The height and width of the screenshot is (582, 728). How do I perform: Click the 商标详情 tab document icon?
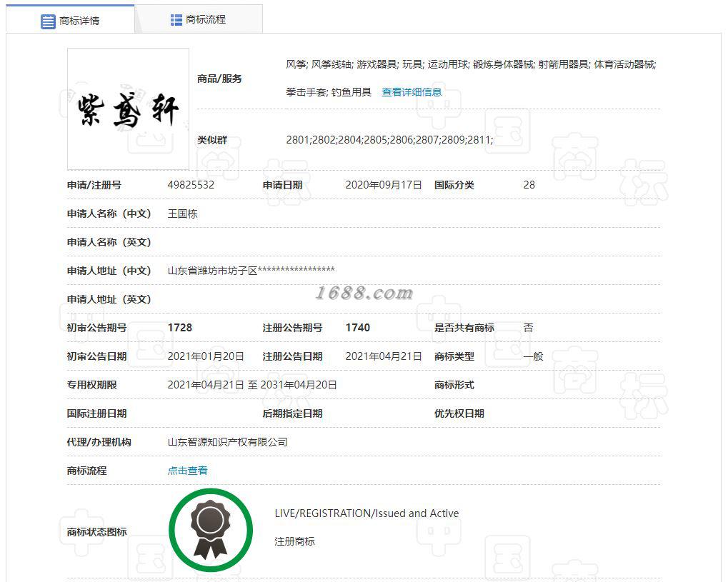48,21
